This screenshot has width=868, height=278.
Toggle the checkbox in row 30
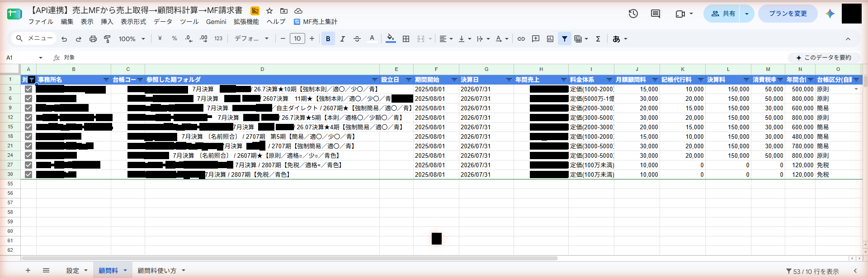pyautogui.click(x=28, y=174)
